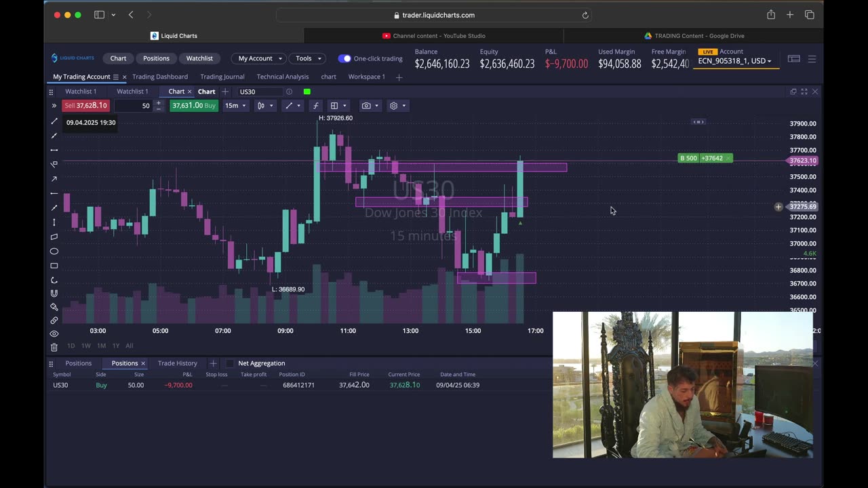Open the candlestick chart type dropdown

click(x=265, y=106)
